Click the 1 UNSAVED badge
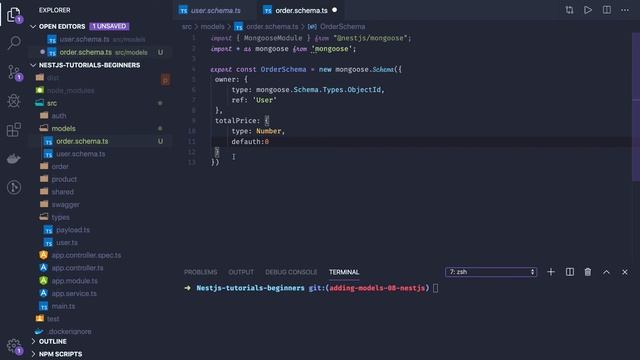Viewport: 640px width, 360px height. click(109, 27)
